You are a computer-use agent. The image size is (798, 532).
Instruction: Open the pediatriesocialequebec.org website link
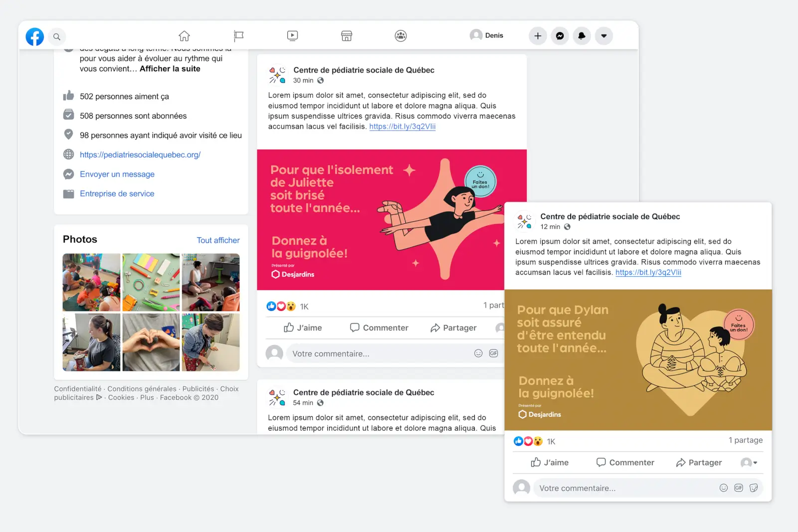[x=140, y=155]
